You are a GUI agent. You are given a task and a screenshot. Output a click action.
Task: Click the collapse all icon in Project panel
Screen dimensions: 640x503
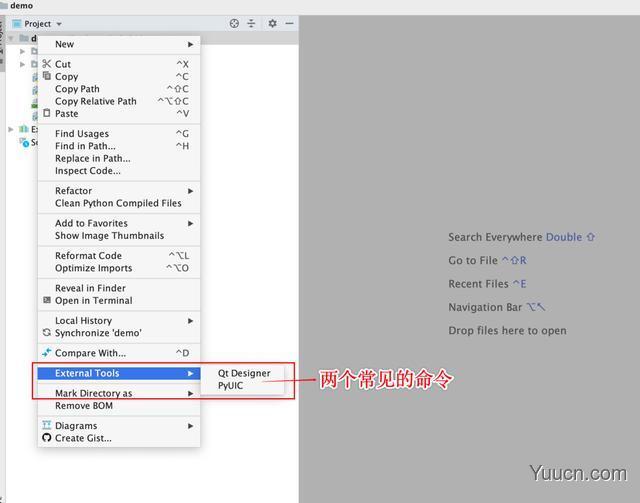[251, 24]
